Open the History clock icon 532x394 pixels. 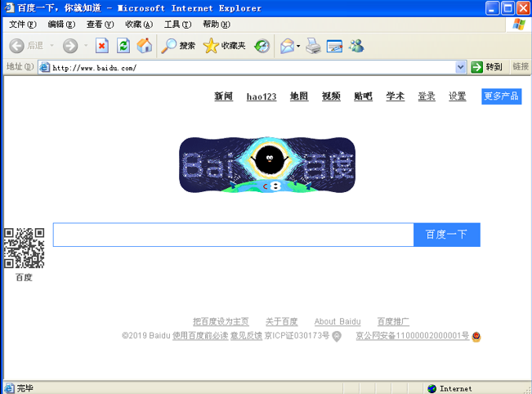coord(262,46)
